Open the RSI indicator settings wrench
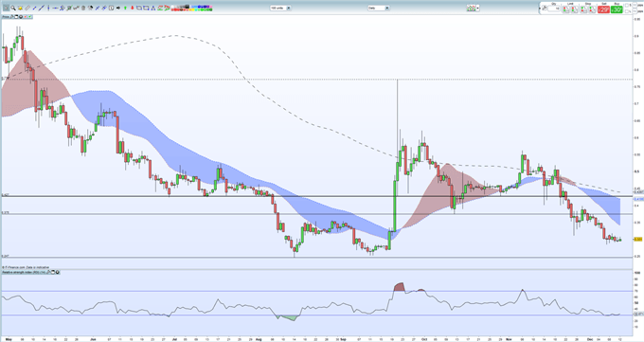The image size is (644, 342). tap(48, 272)
